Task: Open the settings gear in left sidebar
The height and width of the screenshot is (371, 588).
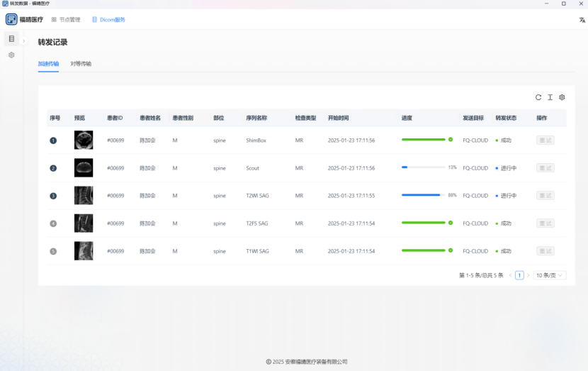Action: 11,55
